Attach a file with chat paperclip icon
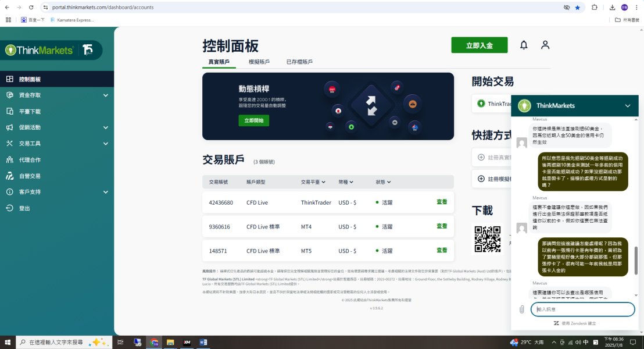644x349 pixels. (521, 309)
